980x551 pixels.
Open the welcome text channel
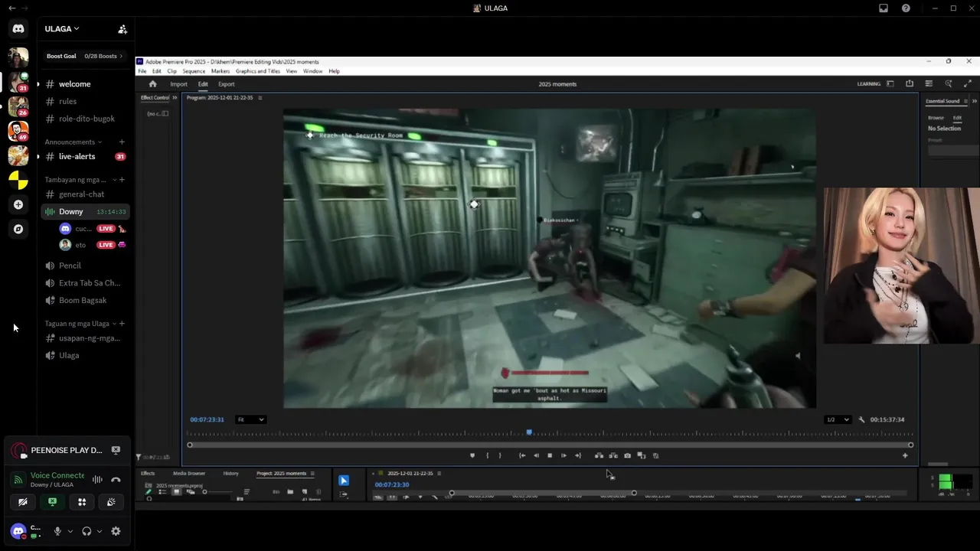coord(85,84)
